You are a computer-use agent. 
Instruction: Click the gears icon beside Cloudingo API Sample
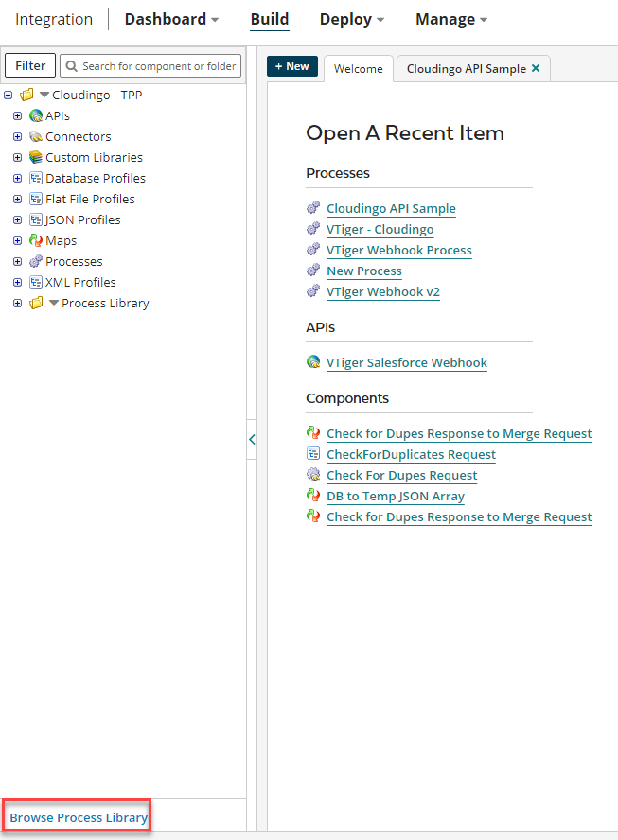[x=313, y=208]
